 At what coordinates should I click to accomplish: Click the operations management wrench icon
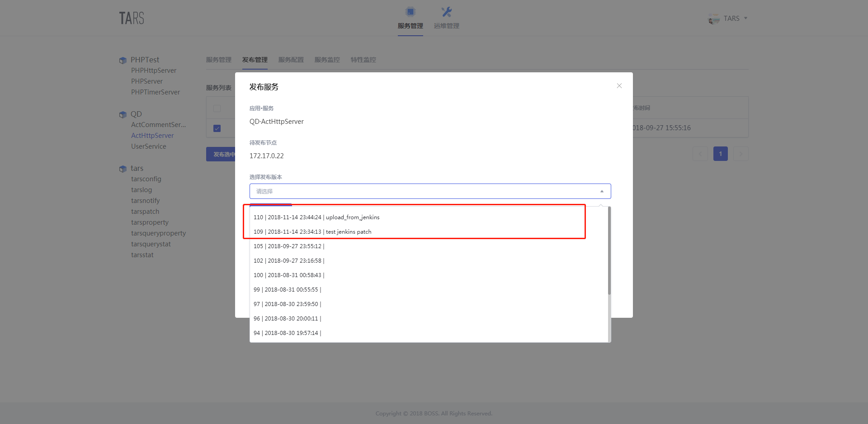[446, 12]
